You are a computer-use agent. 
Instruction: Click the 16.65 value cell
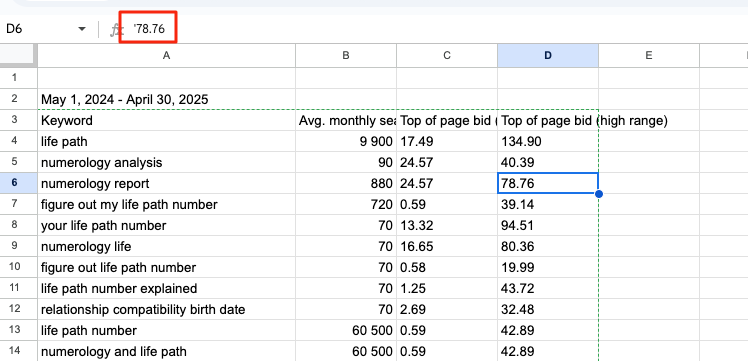(447, 246)
